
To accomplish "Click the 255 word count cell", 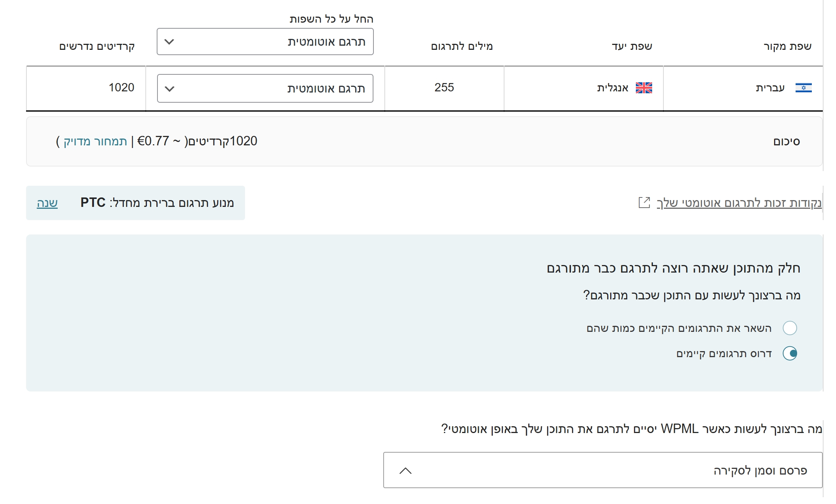I will click(x=444, y=88).
